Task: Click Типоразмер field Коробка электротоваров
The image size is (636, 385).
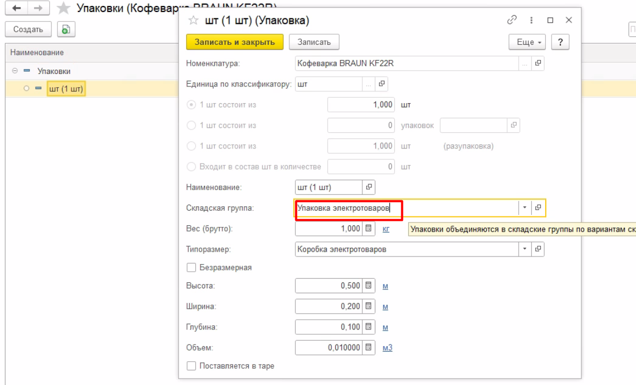Action: [407, 249]
